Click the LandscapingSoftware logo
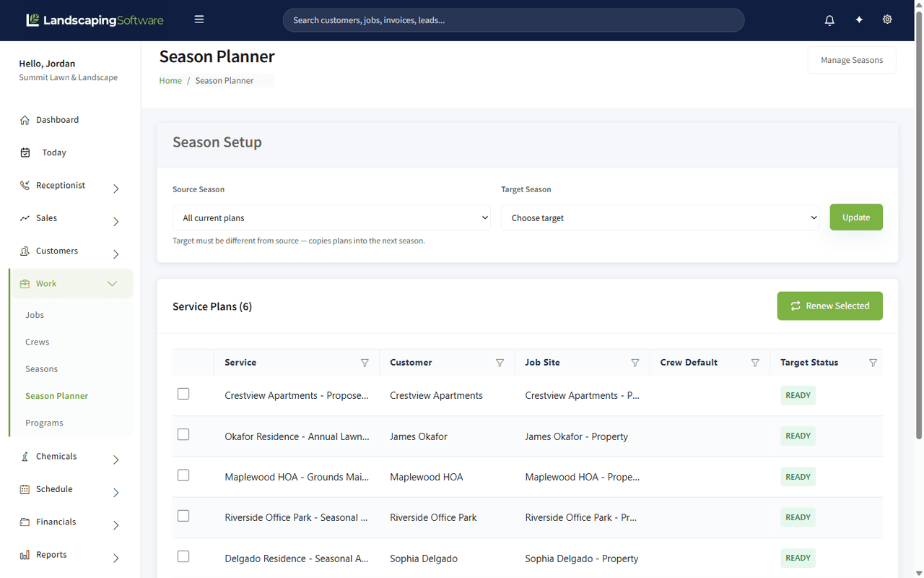 (x=95, y=20)
